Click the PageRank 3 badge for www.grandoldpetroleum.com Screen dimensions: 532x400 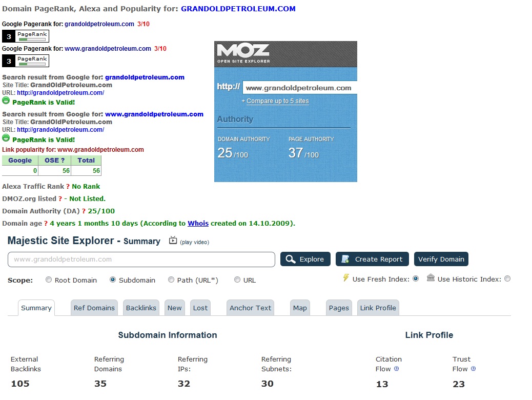[x=26, y=61]
